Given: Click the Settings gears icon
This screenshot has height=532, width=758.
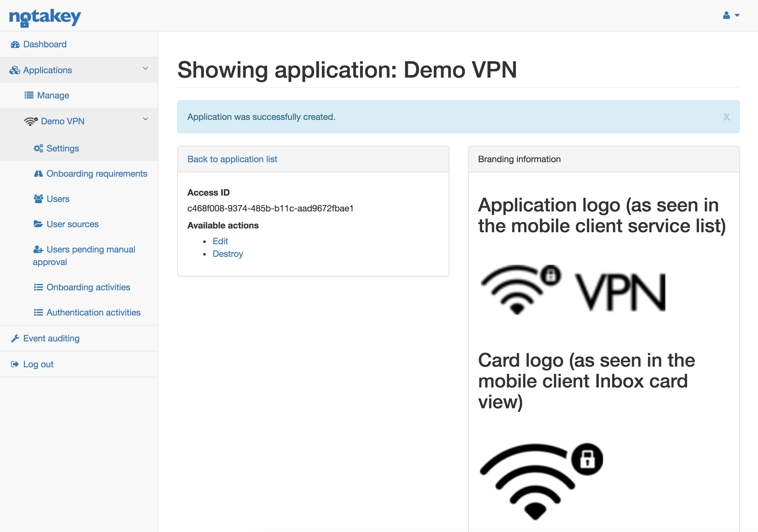Looking at the screenshot, I should (38, 149).
